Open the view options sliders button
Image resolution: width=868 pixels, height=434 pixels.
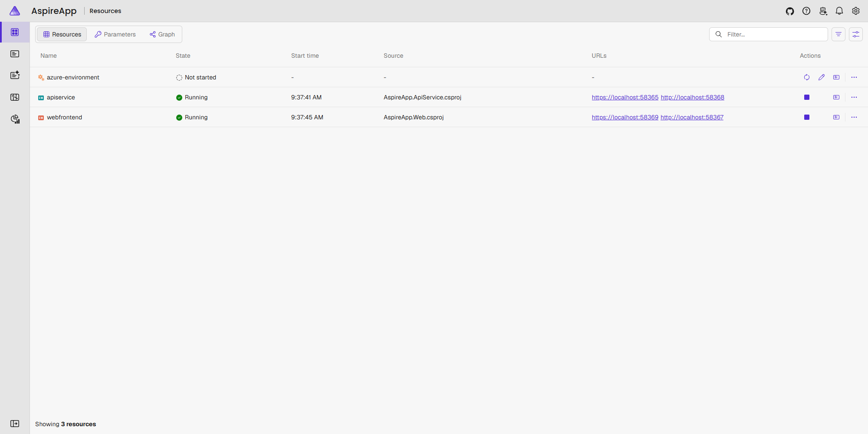[x=856, y=34]
